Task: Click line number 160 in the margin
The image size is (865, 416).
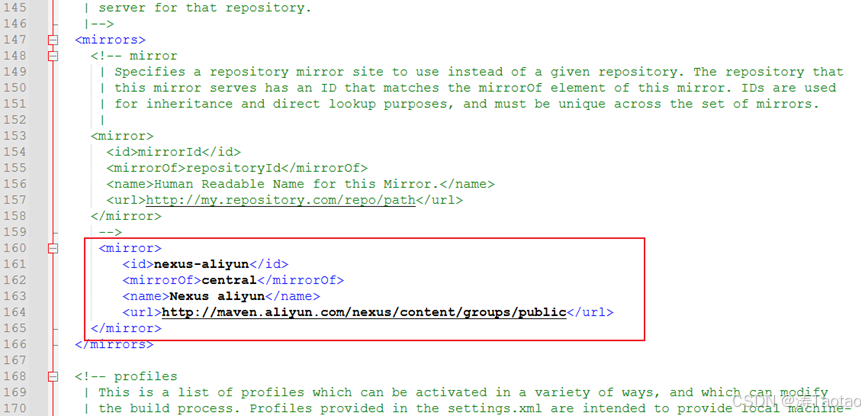Action: [15, 248]
